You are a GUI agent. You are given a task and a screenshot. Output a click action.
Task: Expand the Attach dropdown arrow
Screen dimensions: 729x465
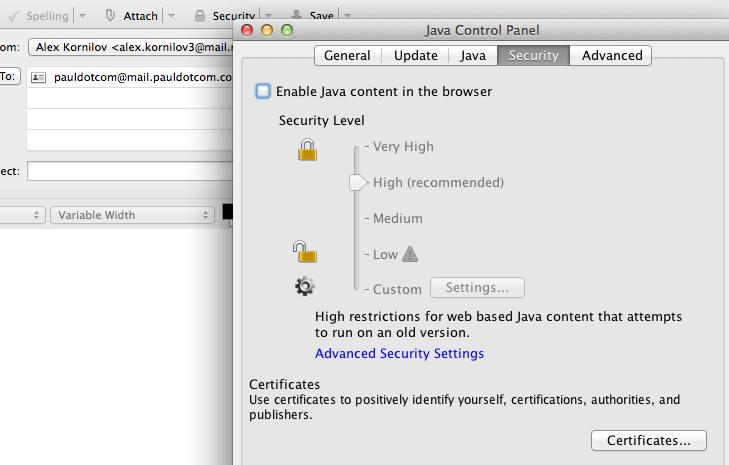(x=171, y=16)
